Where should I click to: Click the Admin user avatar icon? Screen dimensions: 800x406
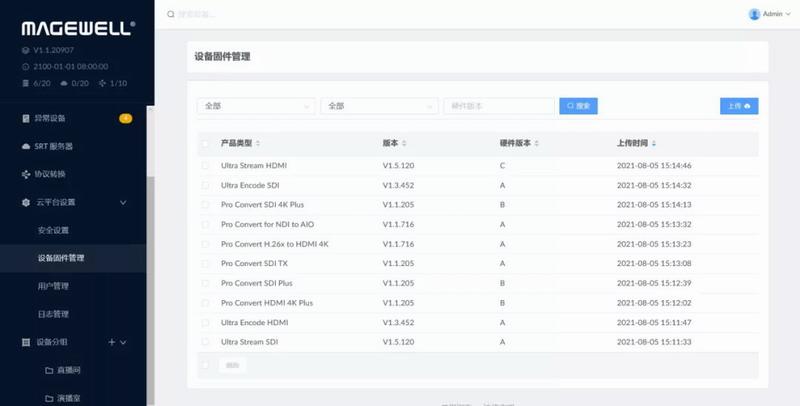[754, 14]
